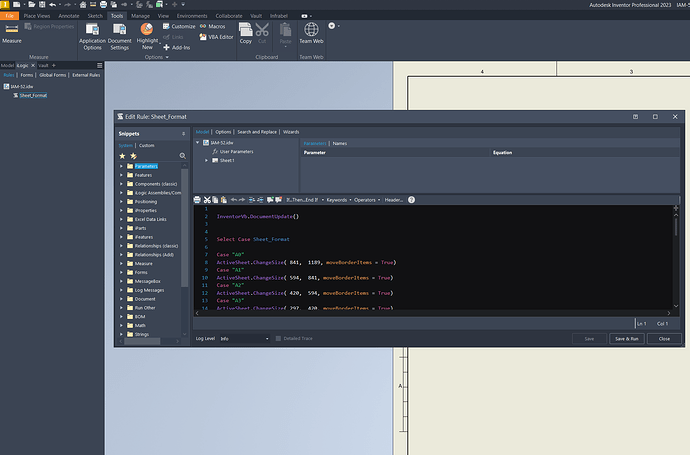Click the Save & Run button
Screen dimensions: 690x455
point(626,339)
